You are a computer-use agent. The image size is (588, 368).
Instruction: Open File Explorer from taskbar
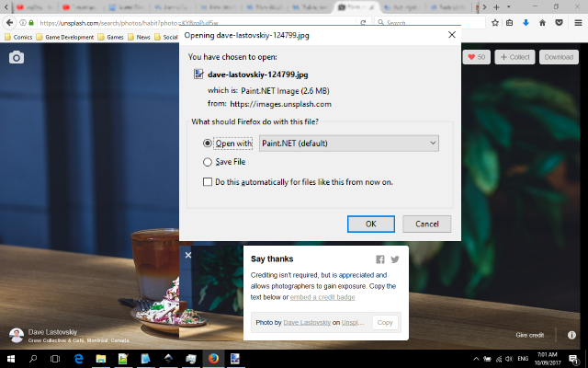coord(100,359)
